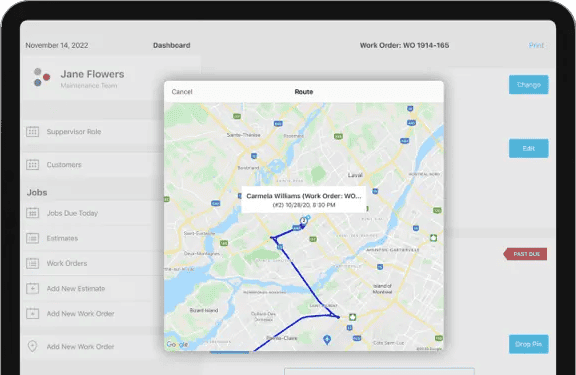The image size is (576, 375).
Task: Click the Work Orders list icon
Action: (32, 263)
